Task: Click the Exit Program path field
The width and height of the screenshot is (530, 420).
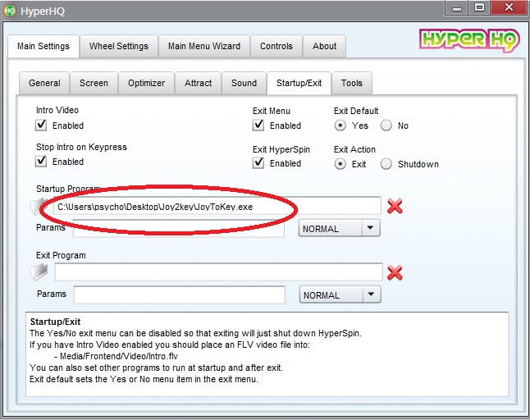Action: 219,272
